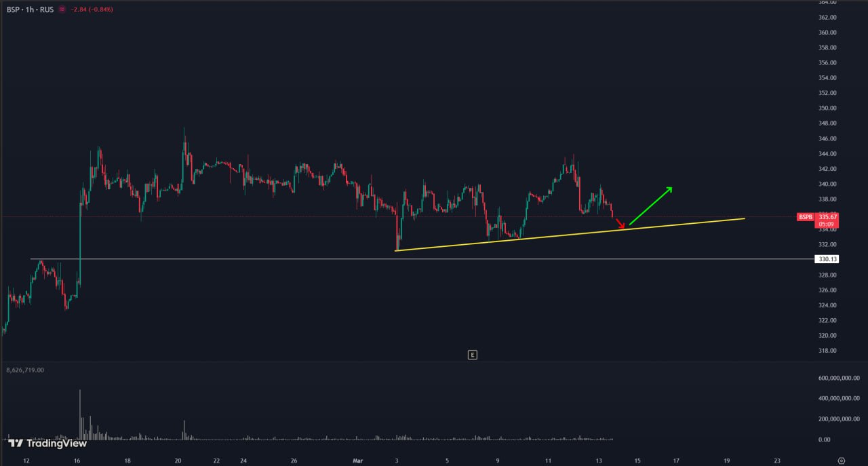Click the -2.84 (-0.84%) price change
Image resolution: width=868 pixels, height=466 pixels.
click(92, 9)
